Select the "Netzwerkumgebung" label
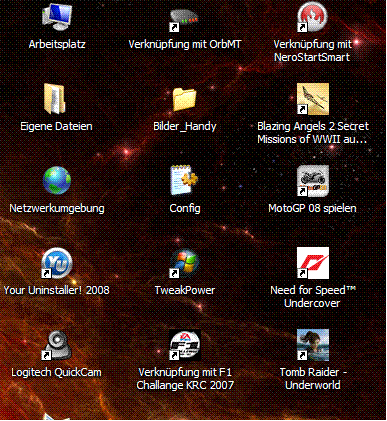387x421 pixels. click(57, 208)
